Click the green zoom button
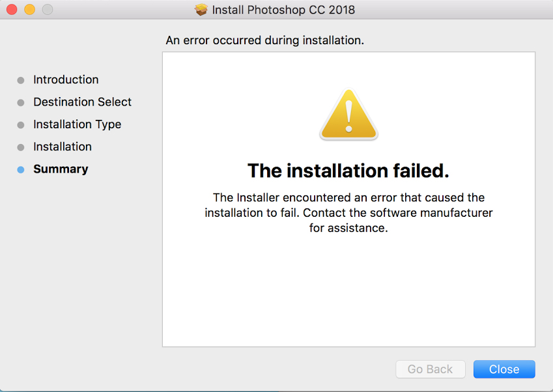The width and height of the screenshot is (553, 392). [46, 9]
